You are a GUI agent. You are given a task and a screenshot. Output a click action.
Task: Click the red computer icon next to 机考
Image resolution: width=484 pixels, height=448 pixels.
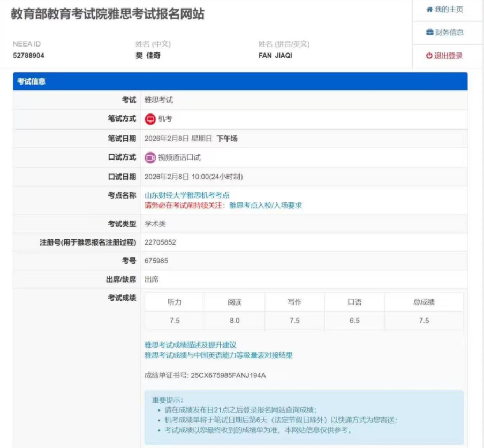150,119
